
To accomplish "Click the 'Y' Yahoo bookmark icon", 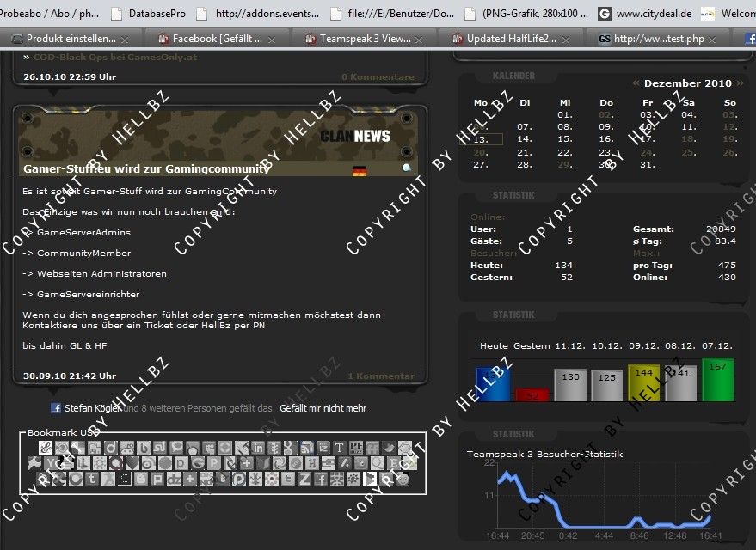I will [x=51, y=463].
